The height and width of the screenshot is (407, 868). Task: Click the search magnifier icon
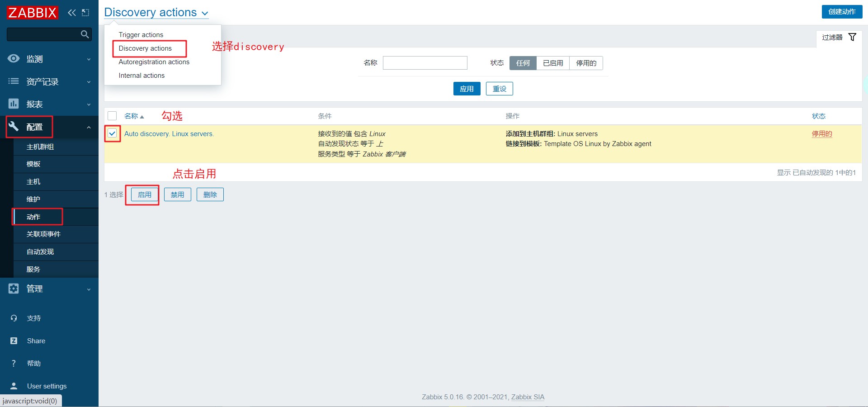point(85,34)
